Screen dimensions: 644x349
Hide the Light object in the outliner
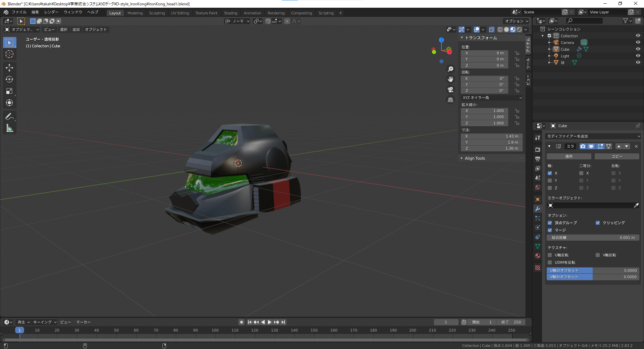(638, 56)
